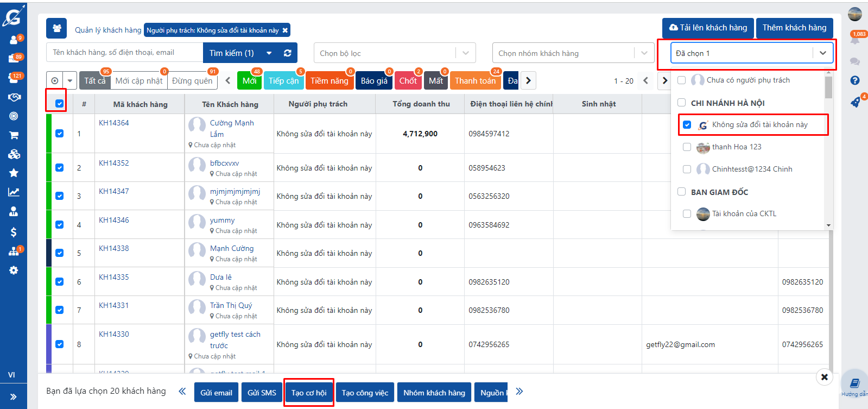Select the 'Thanh toán' status tab
Viewport: 868px width, 409px height.
click(x=475, y=81)
